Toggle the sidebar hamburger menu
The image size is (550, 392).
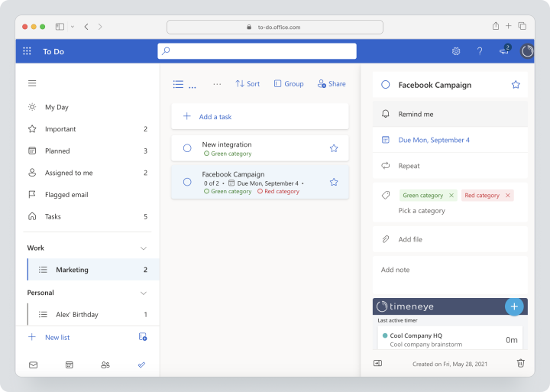pyautogui.click(x=32, y=83)
